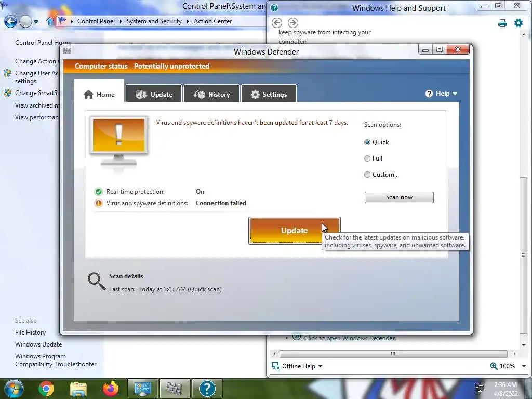This screenshot has height=399, width=532.
Task: Click System and Security breadcrumb
Action: click(154, 21)
